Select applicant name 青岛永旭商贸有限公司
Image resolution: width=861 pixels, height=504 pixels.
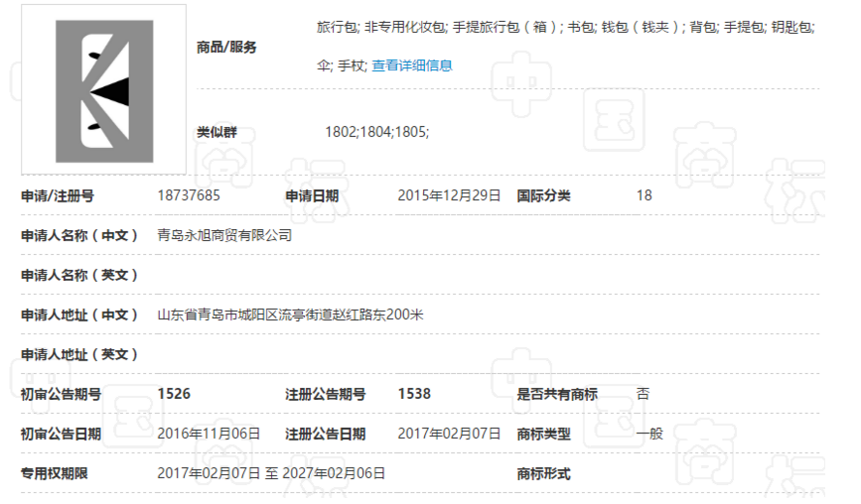[x=224, y=236]
